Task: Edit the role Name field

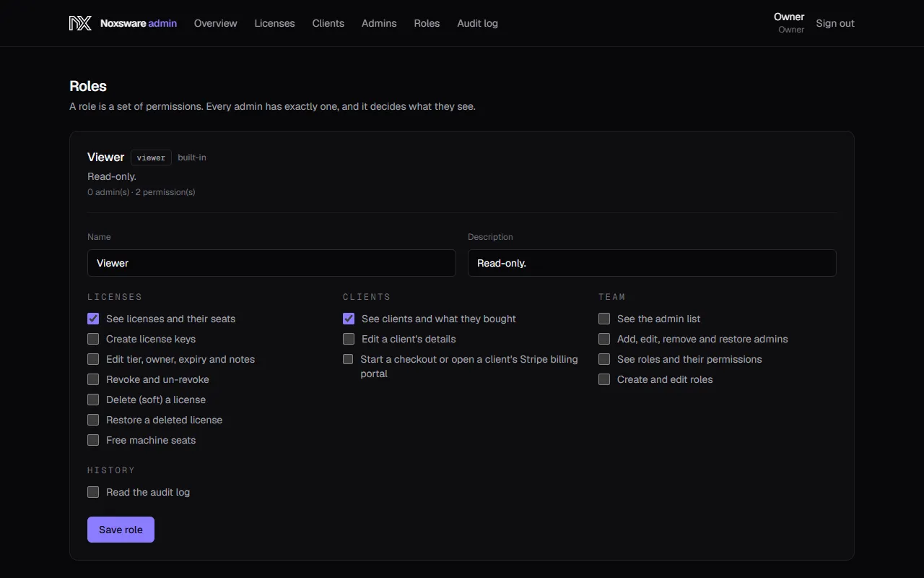Action: pyautogui.click(x=271, y=263)
